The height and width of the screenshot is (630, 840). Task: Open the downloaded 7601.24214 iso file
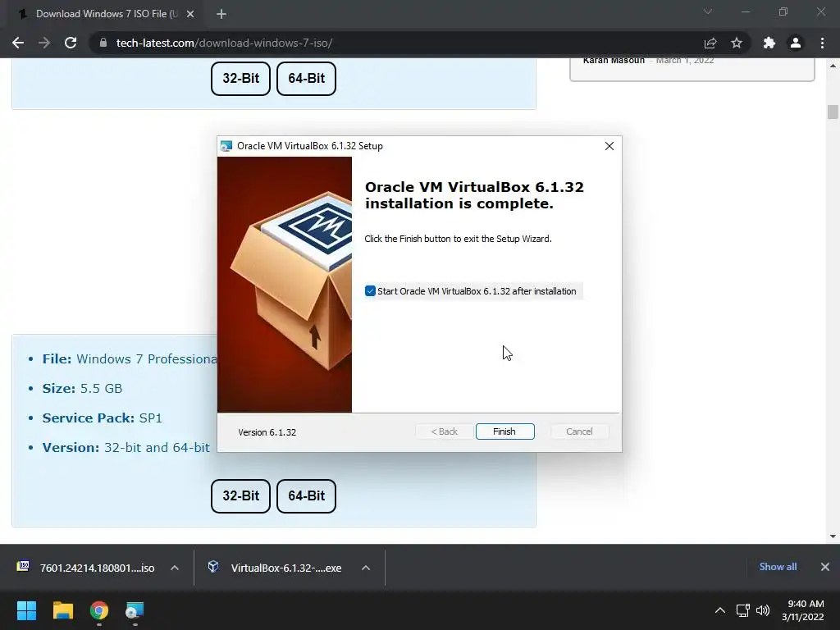pyautogui.click(x=97, y=568)
